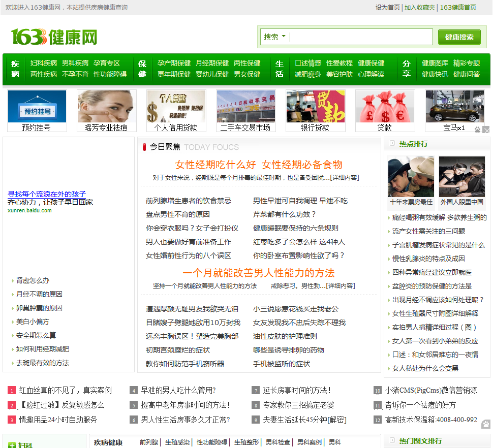
Task: Click the 银行贷款 thumbnail
Action: [x=315, y=111]
